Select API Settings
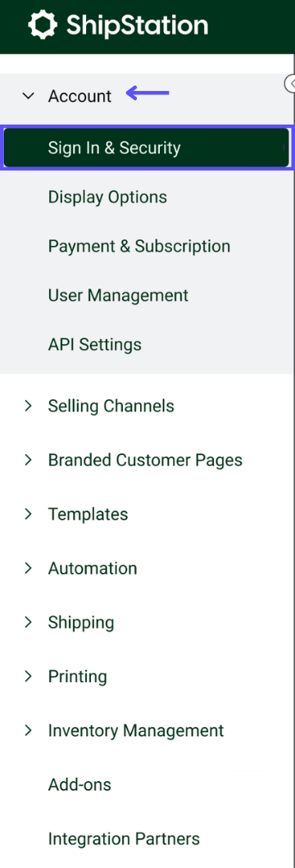295x868 pixels. [94, 344]
